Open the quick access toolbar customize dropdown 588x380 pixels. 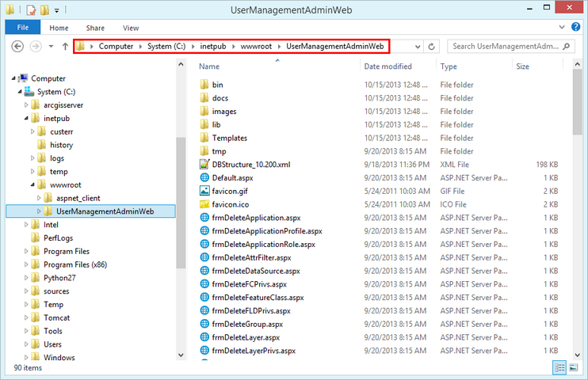coord(56,10)
